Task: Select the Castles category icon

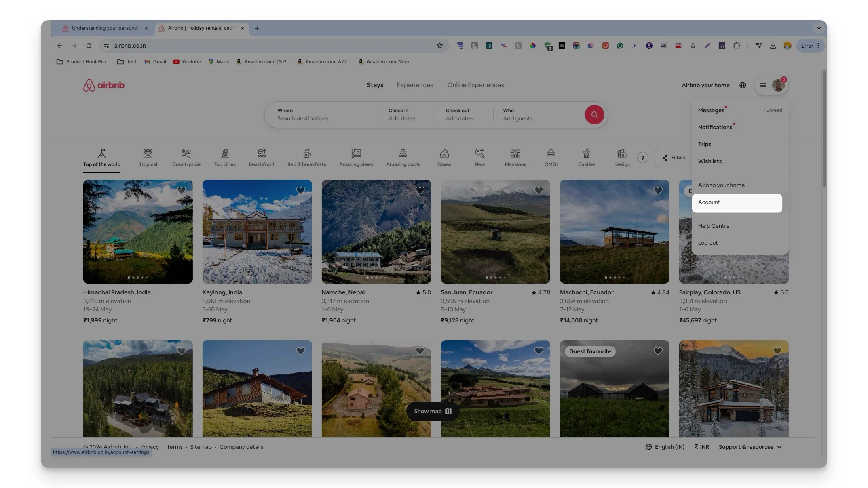Action: [x=587, y=153]
